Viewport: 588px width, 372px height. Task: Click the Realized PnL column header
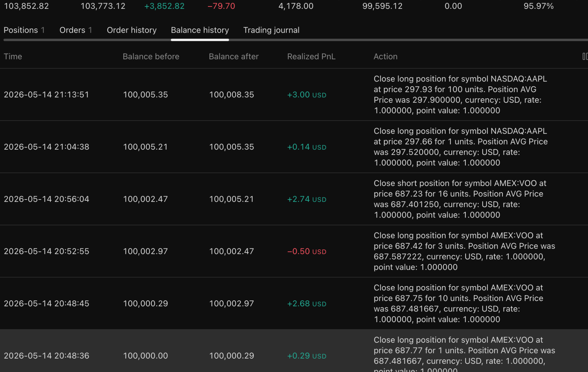[x=311, y=56]
